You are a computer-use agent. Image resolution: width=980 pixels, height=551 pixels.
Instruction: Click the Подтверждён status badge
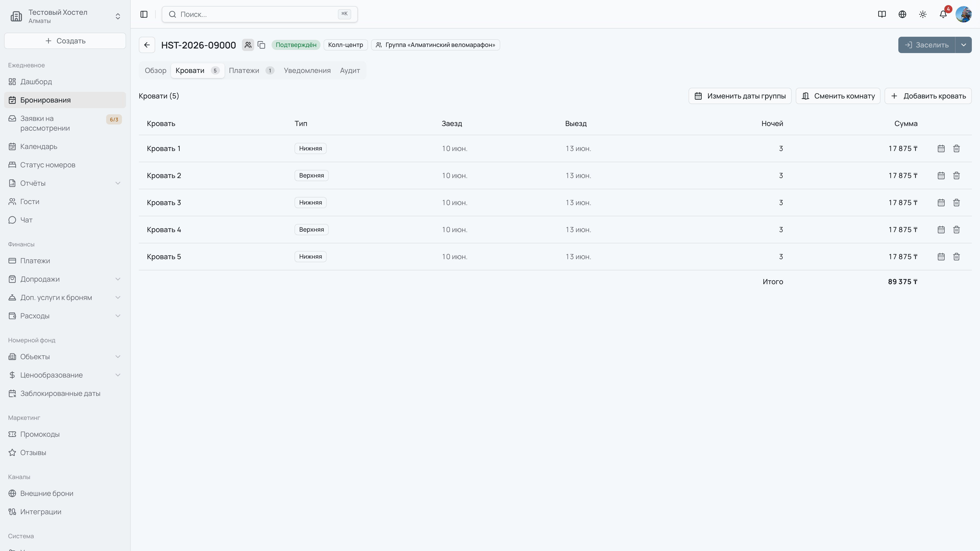coord(296,45)
